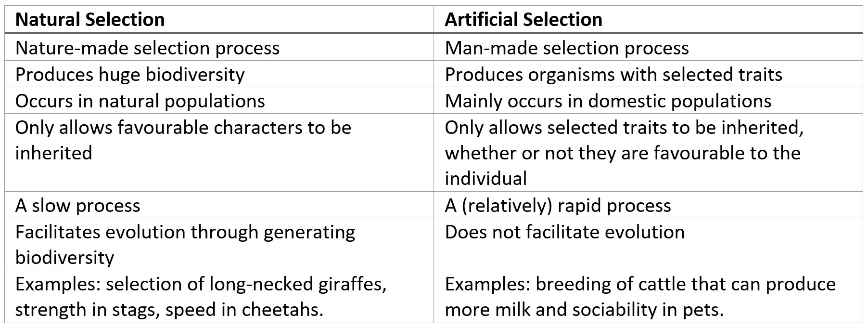Click the "Artificial Selection" column header

523,20
